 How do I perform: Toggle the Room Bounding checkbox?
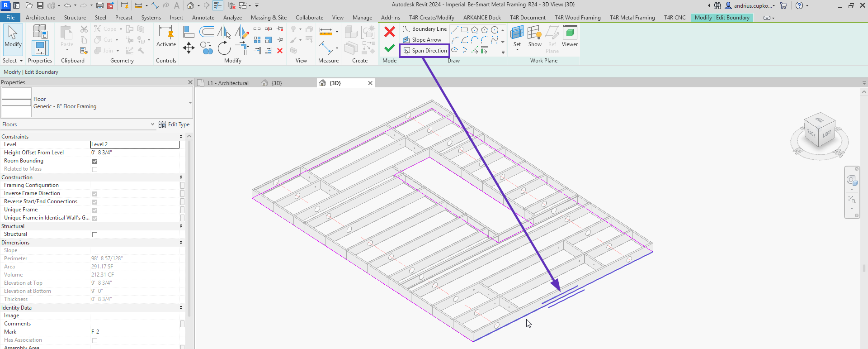coord(94,161)
